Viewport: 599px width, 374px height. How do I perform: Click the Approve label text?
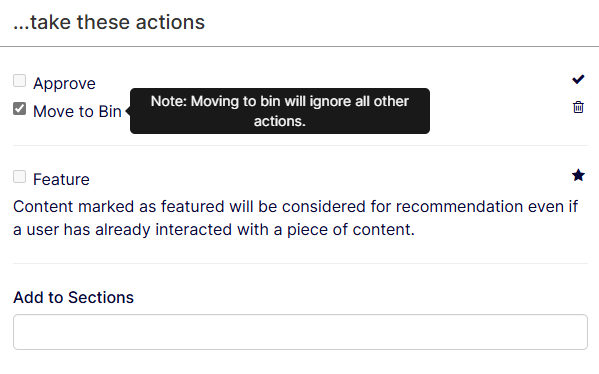click(64, 84)
